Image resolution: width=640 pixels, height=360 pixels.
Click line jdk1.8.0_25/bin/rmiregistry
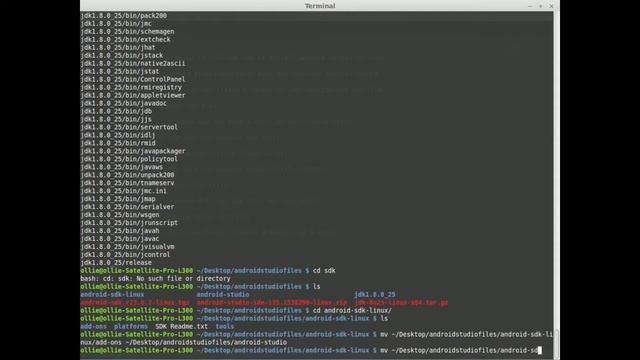(x=131, y=87)
